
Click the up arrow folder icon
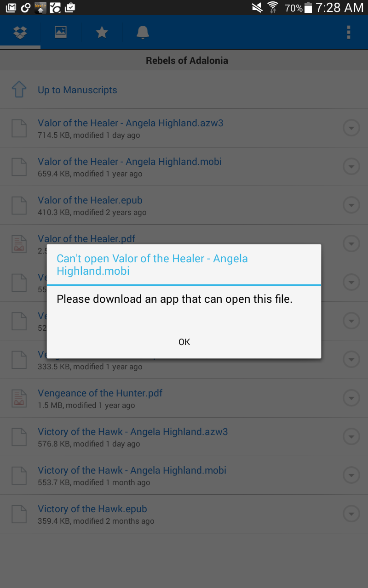[x=18, y=90]
